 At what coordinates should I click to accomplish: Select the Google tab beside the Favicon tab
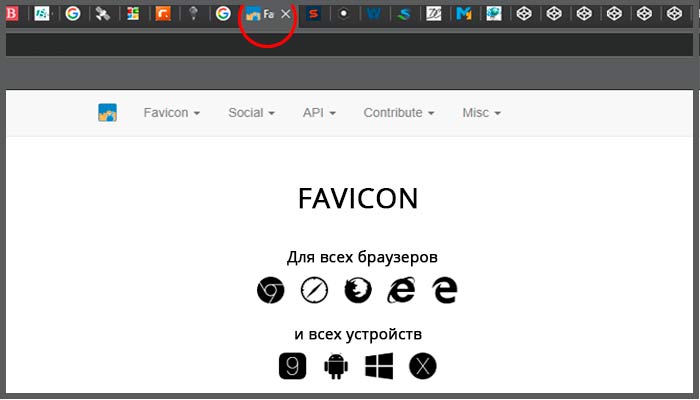point(223,14)
